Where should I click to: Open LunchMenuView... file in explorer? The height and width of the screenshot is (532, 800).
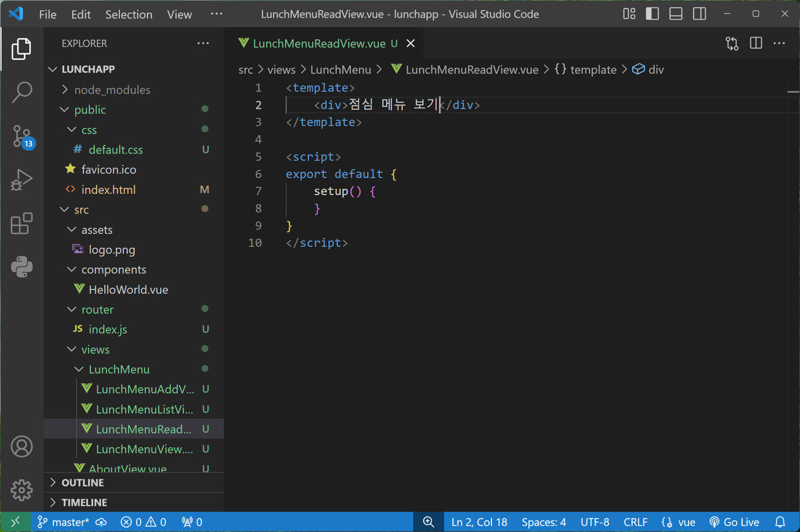click(x=134, y=449)
